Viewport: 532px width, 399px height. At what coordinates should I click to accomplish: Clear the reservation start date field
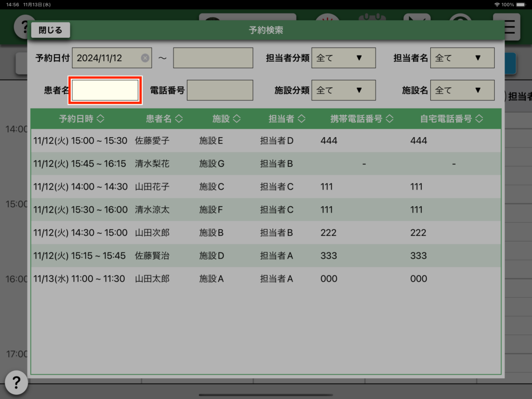tap(145, 58)
